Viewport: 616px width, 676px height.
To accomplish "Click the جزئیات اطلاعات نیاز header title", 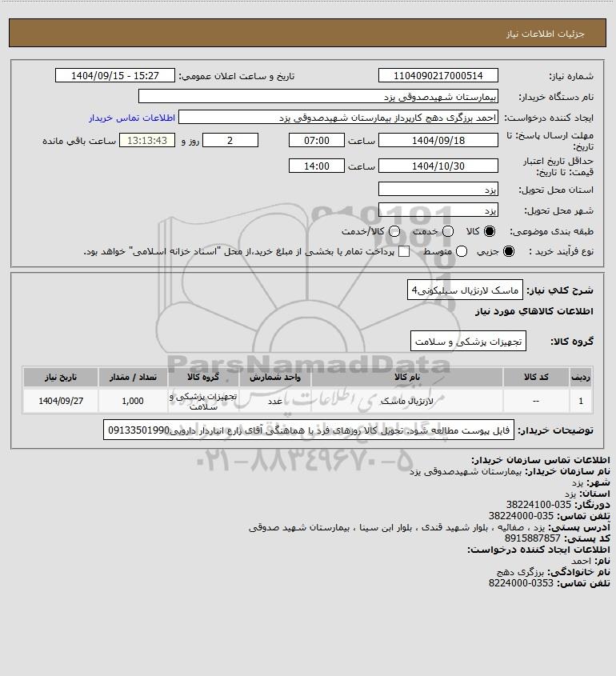I will pyautogui.click(x=545, y=34).
